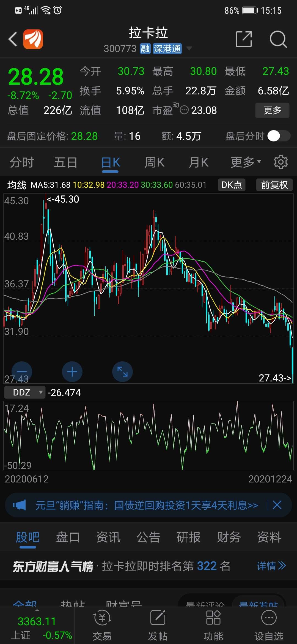Image resolution: width=297 pixels, height=644 pixels.
Task: Open the 资料 tab
Action: pos(269,537)
